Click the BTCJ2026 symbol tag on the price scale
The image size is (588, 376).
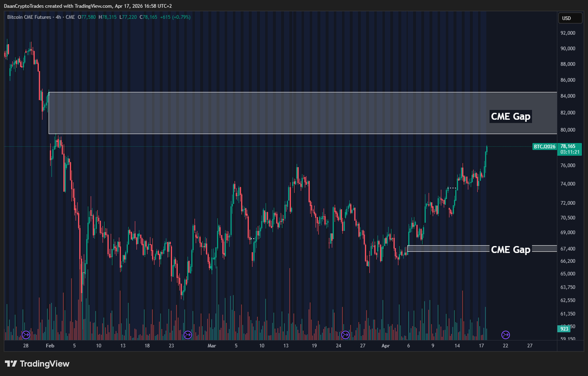tap(544, 147)
